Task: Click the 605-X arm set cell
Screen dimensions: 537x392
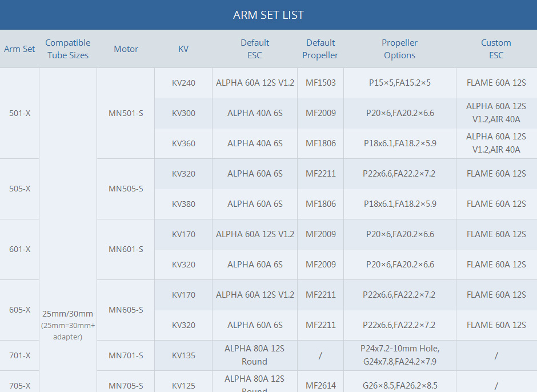Action: 20,310
